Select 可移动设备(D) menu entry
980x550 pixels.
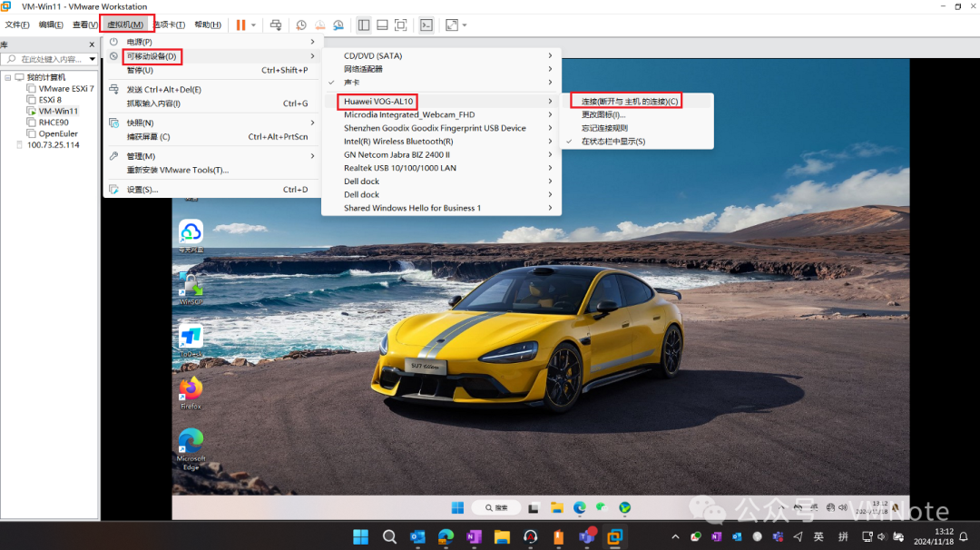212,56
